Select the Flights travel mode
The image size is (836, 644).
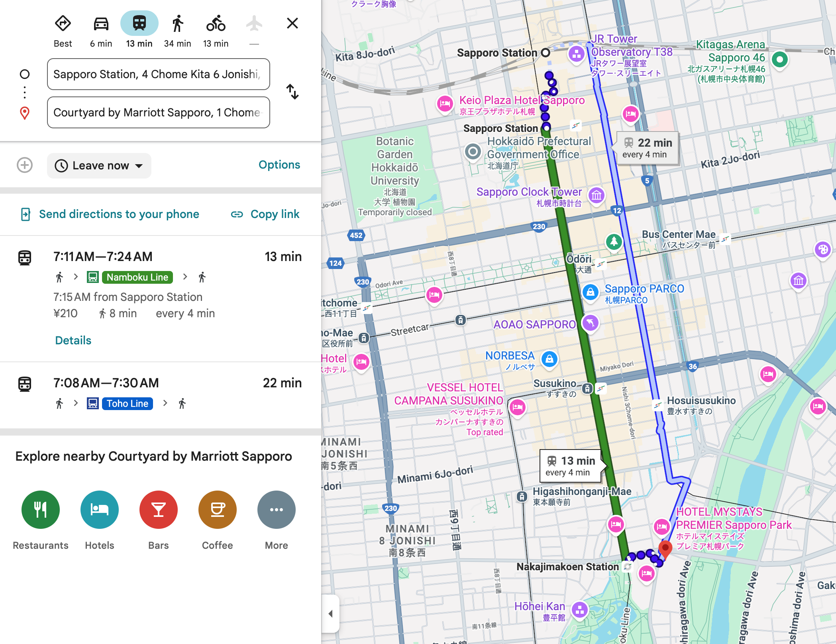point(254,24)
